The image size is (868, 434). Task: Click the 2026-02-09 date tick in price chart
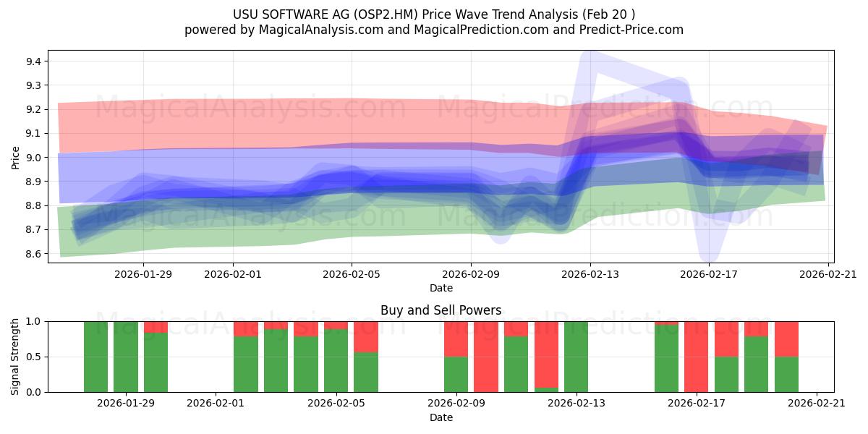tap(471, 274)
